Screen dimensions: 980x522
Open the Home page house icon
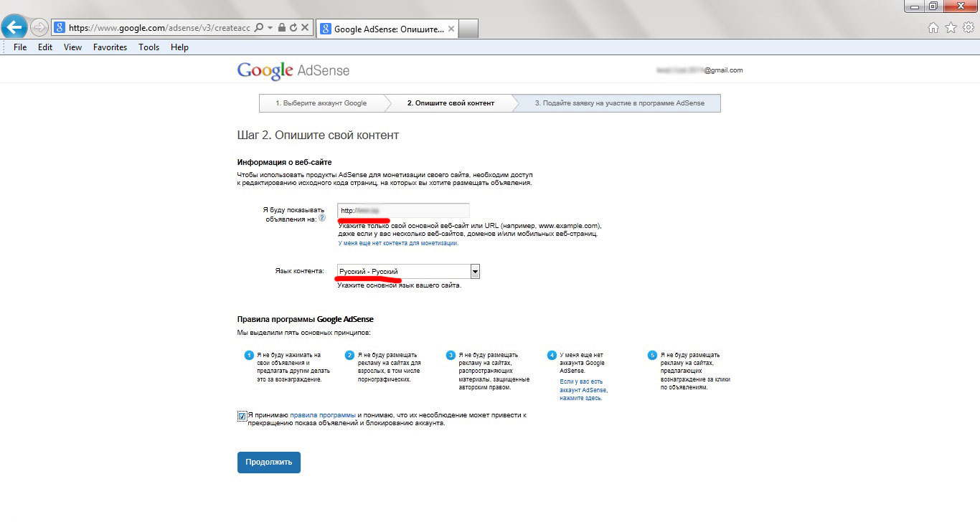pyautogui.click(x=933, y=28)
